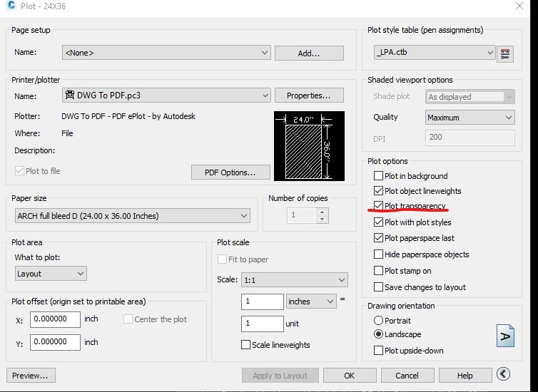The width and height of the screenshot is (538, 392).
Task: Select Landscape orientation
Action: tap(378, 334)
